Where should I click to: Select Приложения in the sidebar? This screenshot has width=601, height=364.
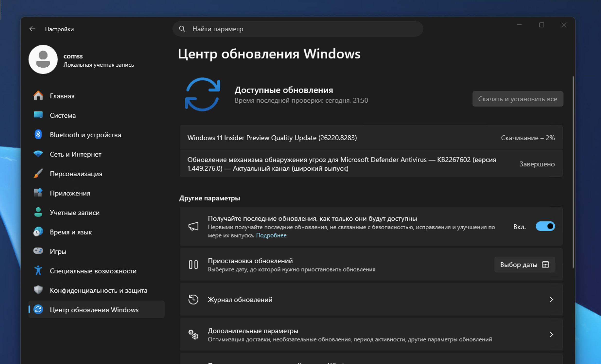click(x=97, y=193)
